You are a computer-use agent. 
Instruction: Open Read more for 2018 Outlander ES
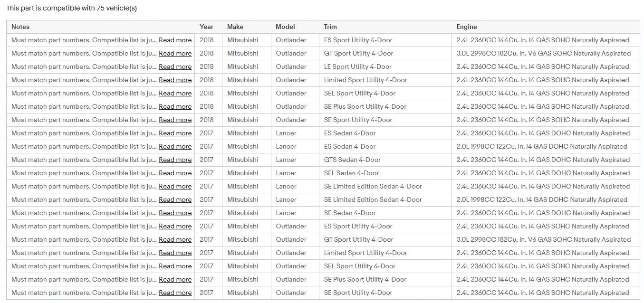pyautogui.click(x=175, y=40)
